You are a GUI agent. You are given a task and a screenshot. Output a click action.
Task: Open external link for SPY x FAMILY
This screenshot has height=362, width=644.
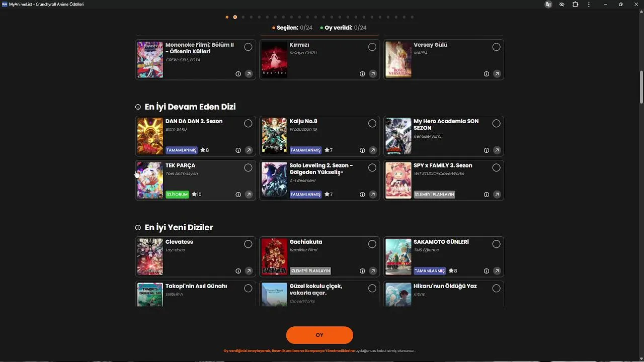pos(497,195)
